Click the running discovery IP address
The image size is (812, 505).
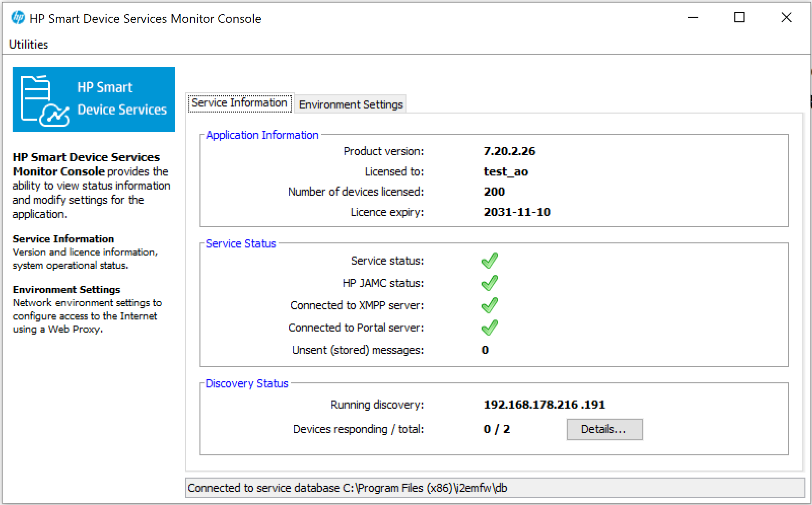point(544,405)
